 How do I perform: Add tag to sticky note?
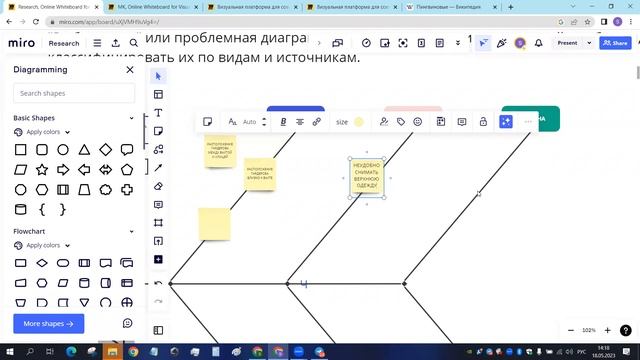pos(401,122)
